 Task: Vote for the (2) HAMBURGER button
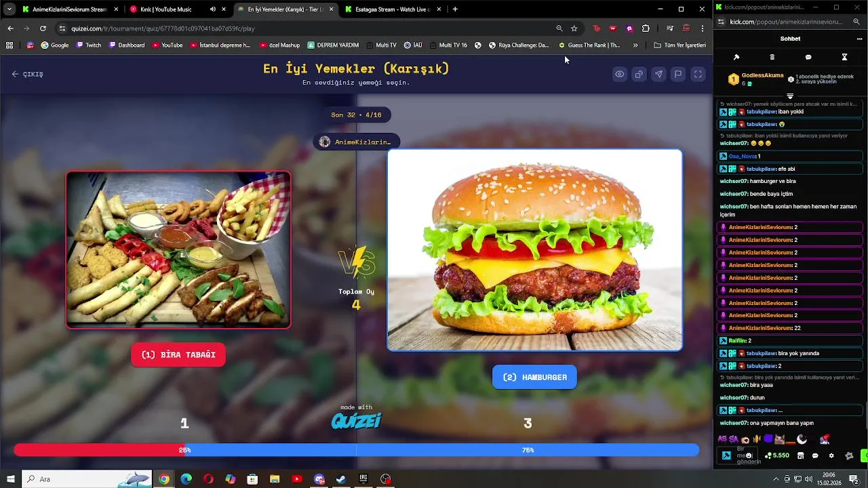tap(534, 377)
